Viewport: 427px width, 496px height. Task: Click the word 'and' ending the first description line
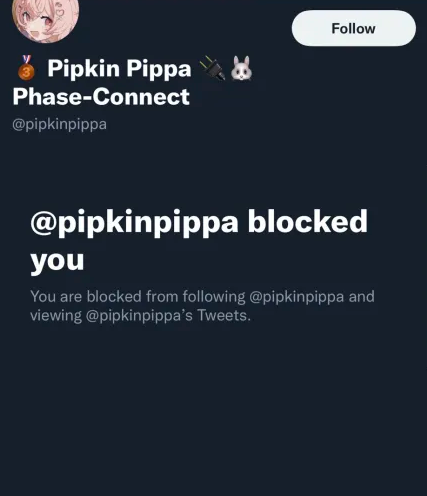click(x=361, y=296)
